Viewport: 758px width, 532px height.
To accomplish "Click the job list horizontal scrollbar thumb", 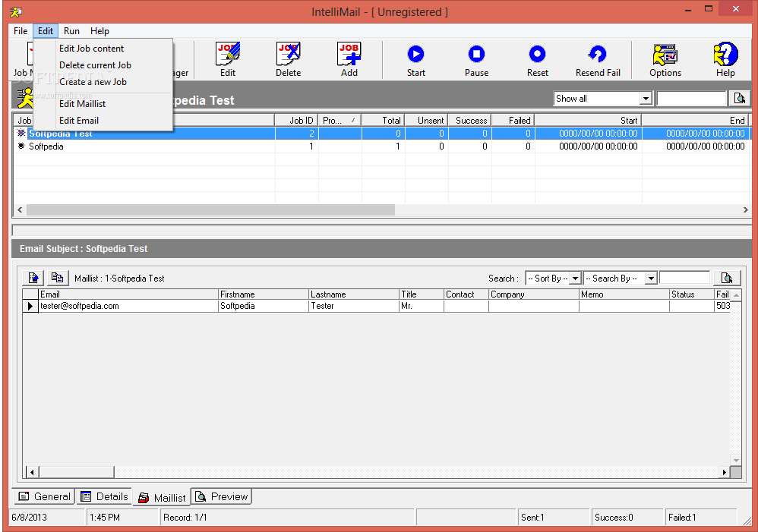I will click(210, 209).
